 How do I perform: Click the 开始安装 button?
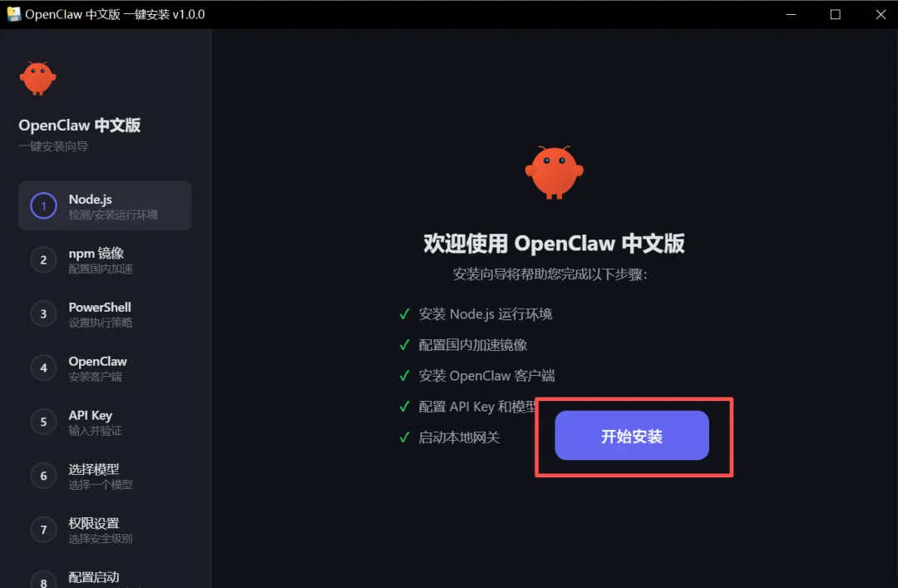(x=632, y=436)
